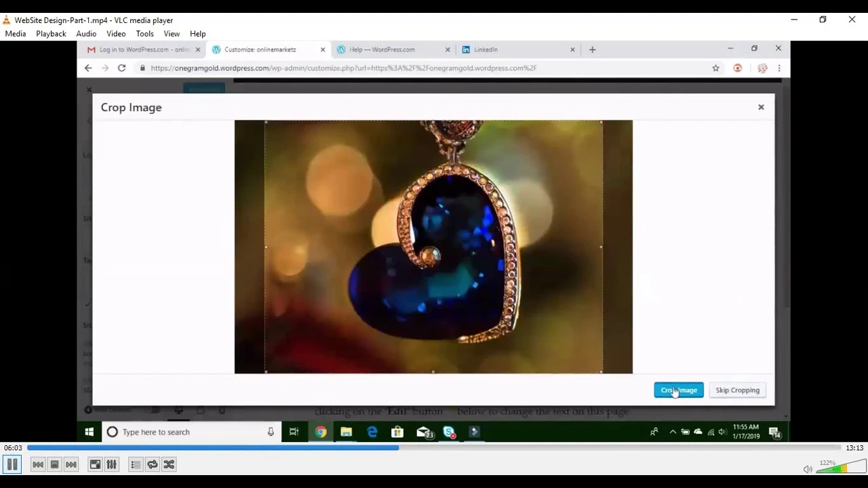Toggle VLC random shuffle
The height and width of the screenshot is (488, 868).
169,464
